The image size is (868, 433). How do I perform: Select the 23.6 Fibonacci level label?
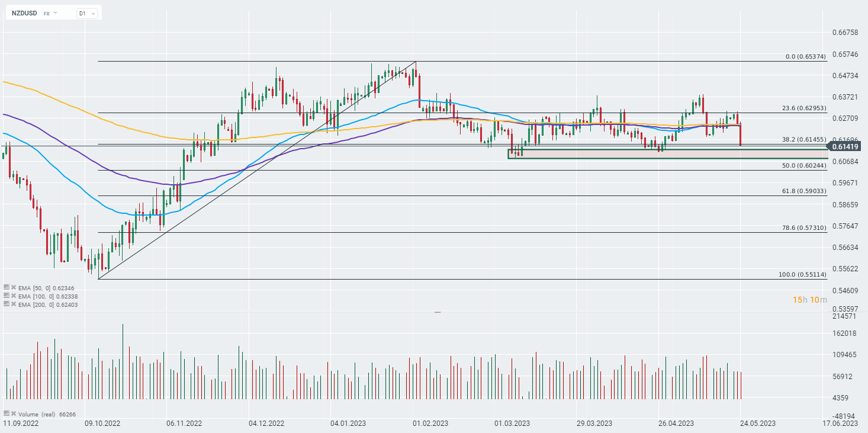803,108
